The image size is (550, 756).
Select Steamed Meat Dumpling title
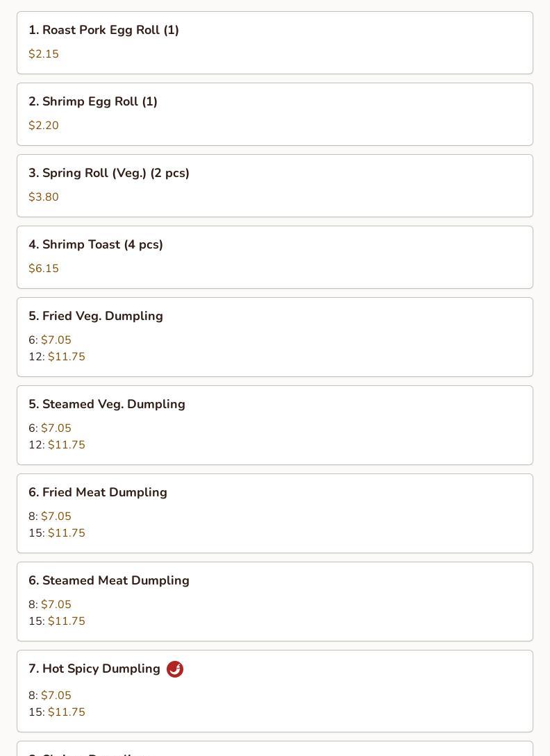tap(108, 580)
